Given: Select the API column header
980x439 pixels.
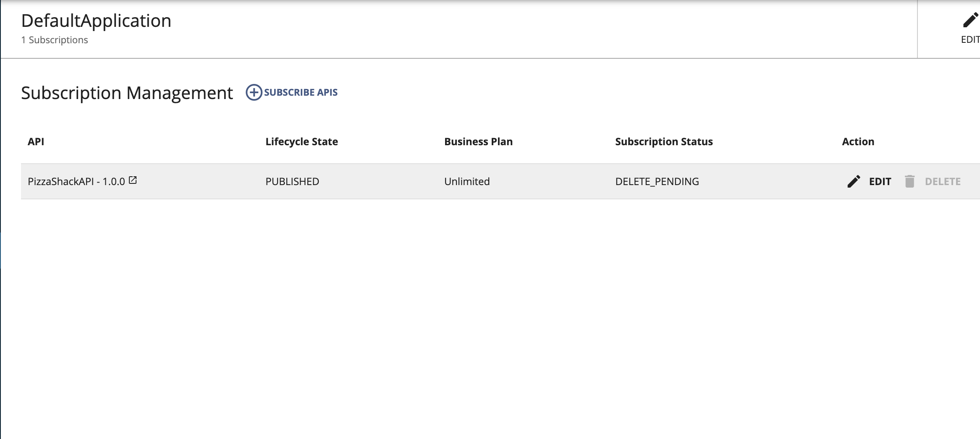Looking at the screenshot, I should pyautogui.click(x=36, y=141).
